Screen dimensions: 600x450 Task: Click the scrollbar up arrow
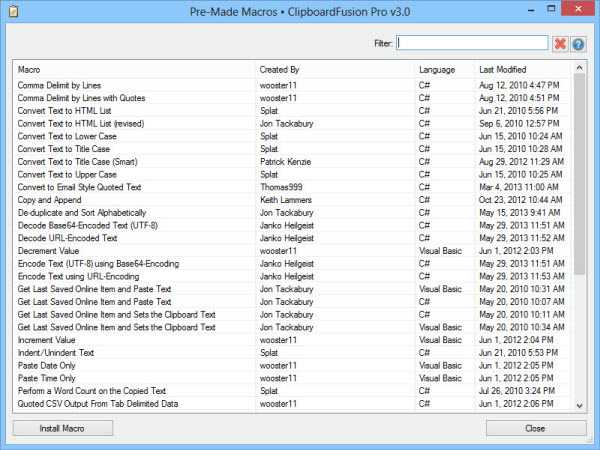[x=579, y=68]
